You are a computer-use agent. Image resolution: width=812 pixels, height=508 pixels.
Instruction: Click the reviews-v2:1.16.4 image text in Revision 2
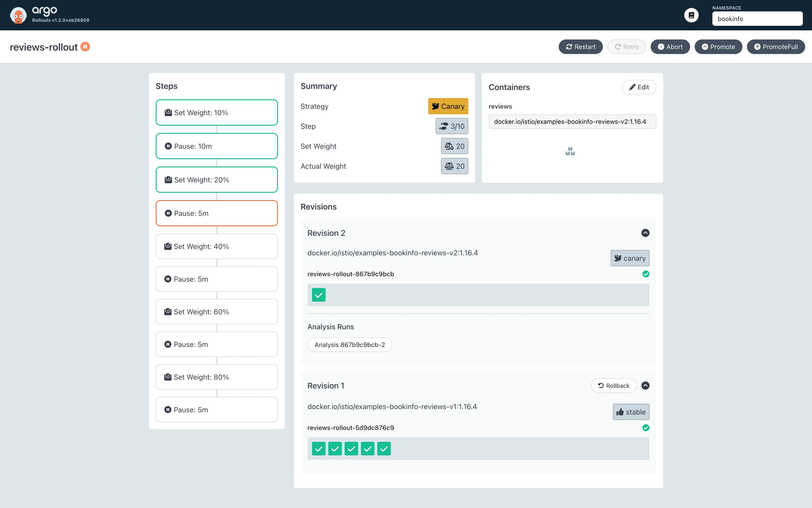[393, 253]
